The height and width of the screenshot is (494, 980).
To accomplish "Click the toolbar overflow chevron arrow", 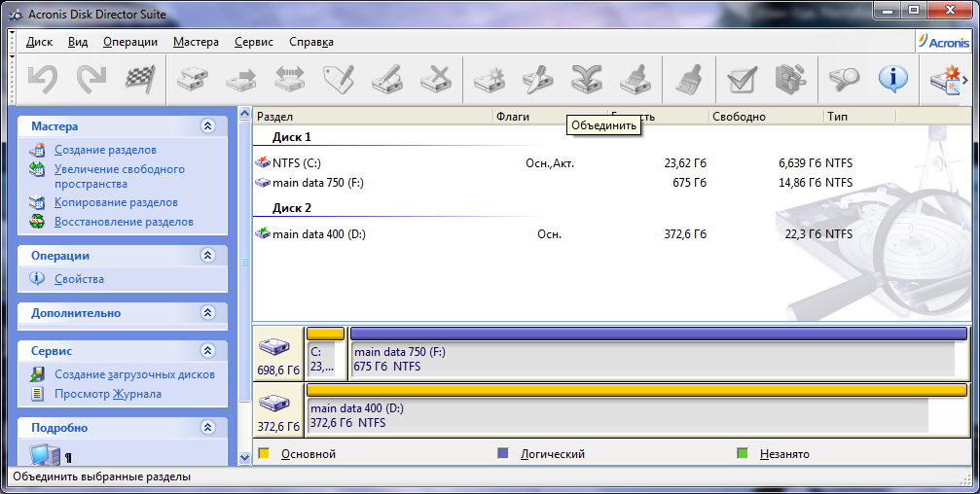I will [x=965, y=80].
